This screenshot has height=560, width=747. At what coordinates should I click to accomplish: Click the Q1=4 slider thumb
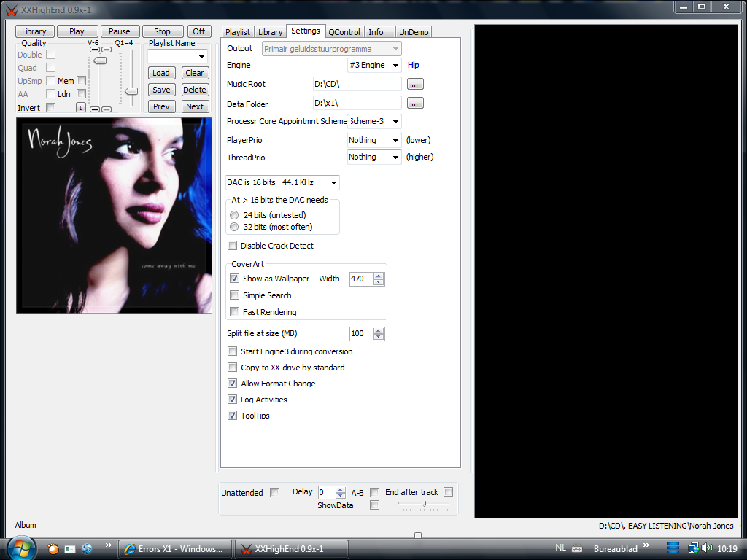point(131,91)
